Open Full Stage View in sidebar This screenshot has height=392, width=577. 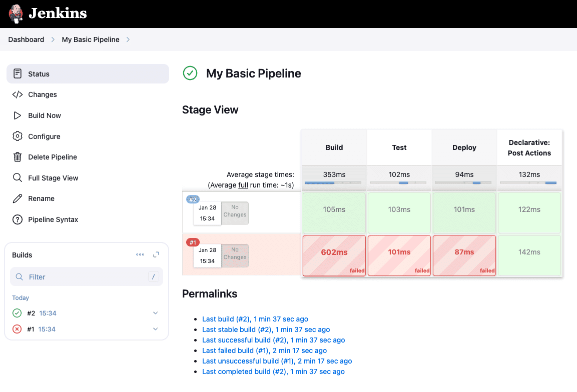tap(53, 178)
